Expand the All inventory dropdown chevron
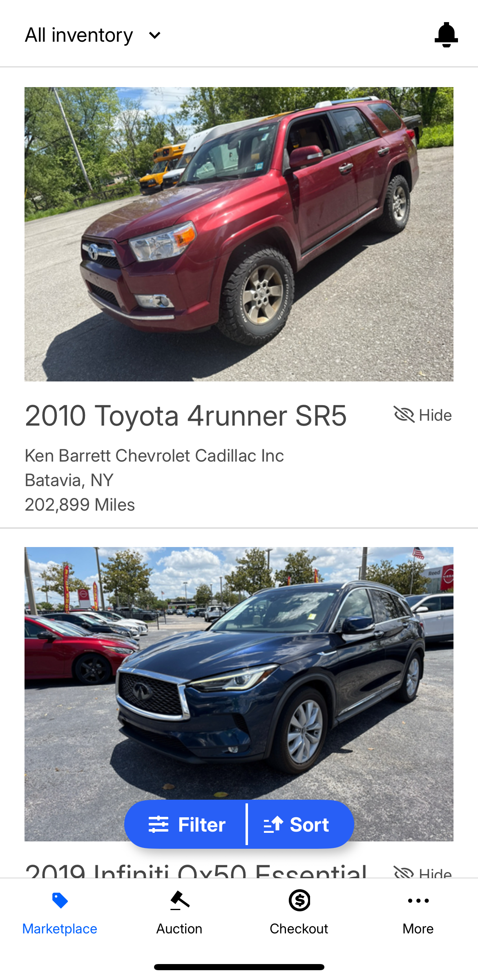478x980 pixels. pos(155,35)
